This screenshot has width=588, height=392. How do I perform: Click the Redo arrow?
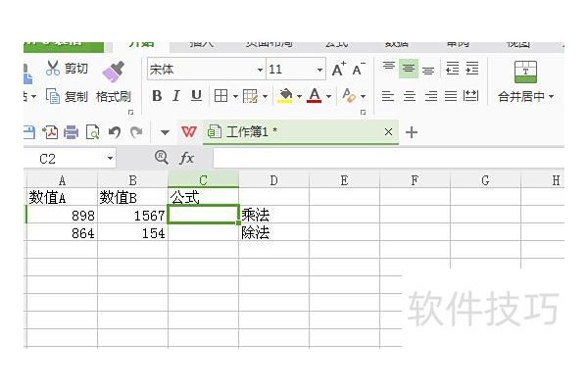136,132
